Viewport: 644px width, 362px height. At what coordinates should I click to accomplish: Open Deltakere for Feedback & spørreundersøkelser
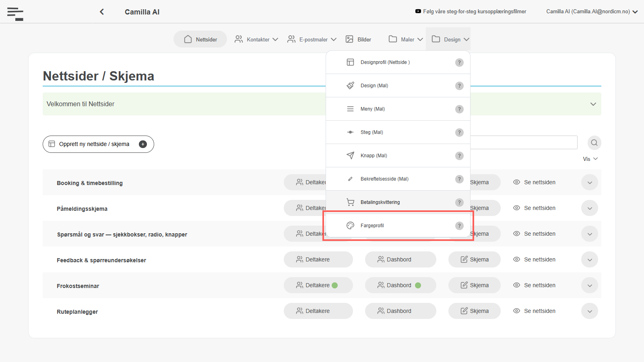(x=318, y=259)
